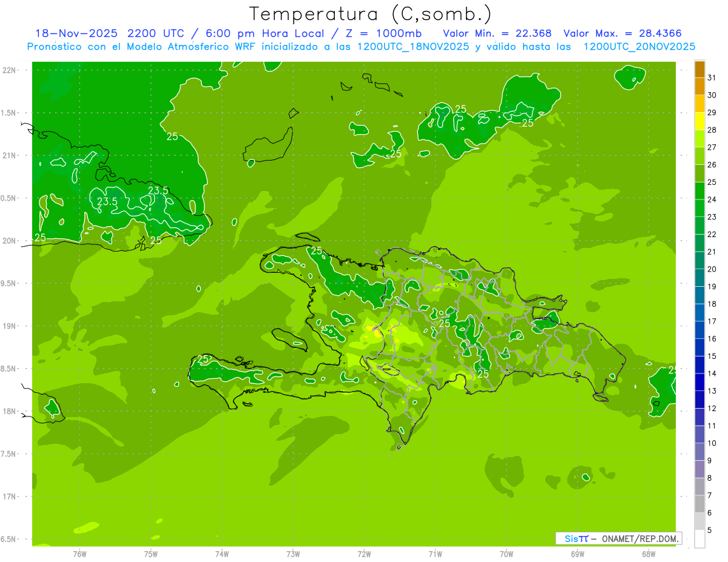
Task: Pick the light gray swatch between 5 and 6
Action: pyautogui.click(x=699, y=521)
